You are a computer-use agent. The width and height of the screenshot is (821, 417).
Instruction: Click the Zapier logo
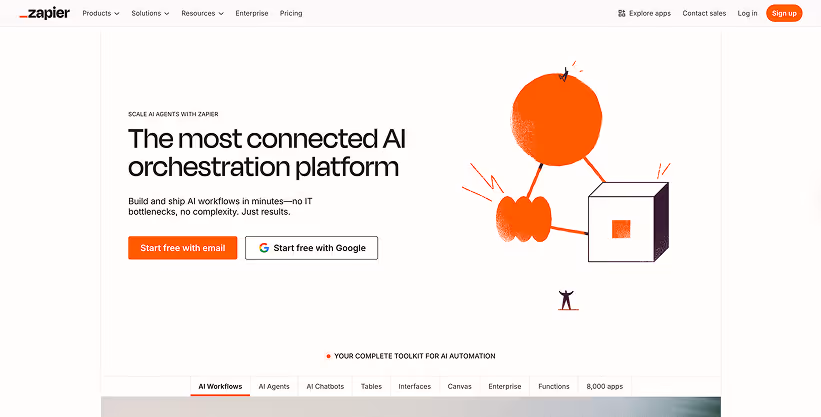tap(45, 13)
